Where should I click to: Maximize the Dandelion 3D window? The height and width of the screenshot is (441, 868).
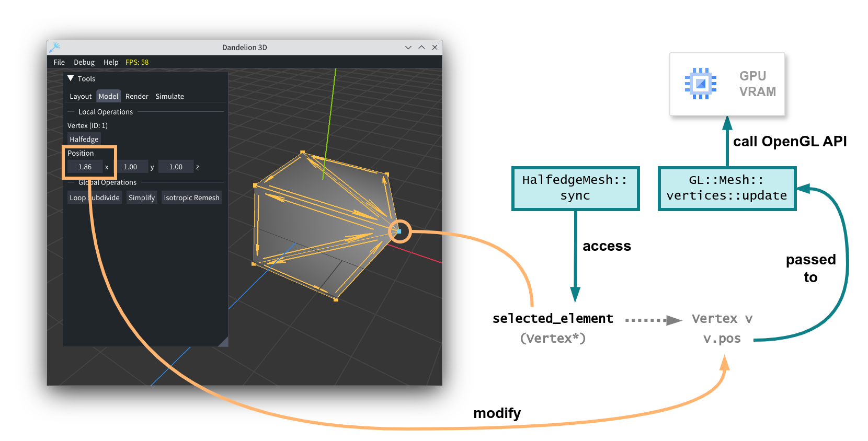pyautogui.click(x=421, y=47)
